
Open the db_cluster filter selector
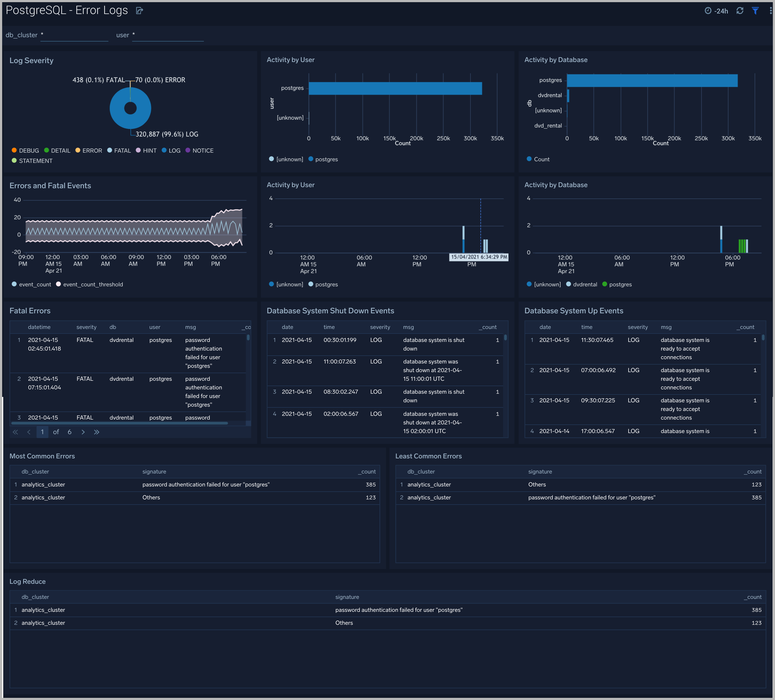click(x=74, y=35)
